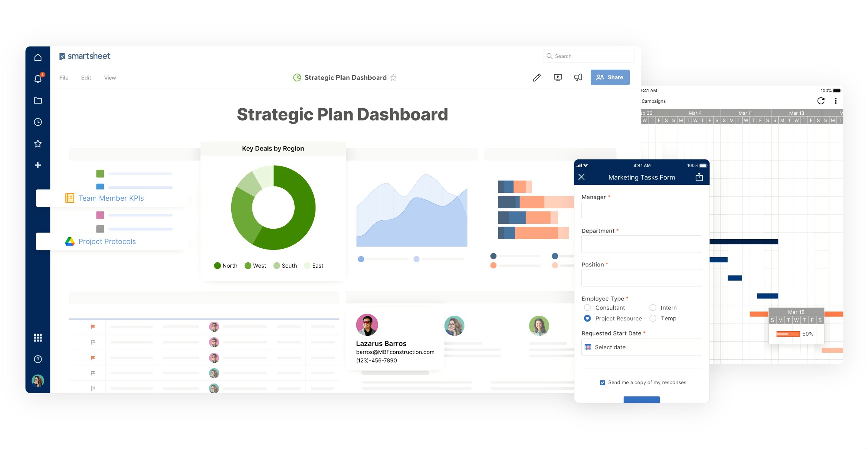Viewport: 868px width, 449px height.
Task: Open File menu in dashboard toolbar
Action: tap(64, 77)
